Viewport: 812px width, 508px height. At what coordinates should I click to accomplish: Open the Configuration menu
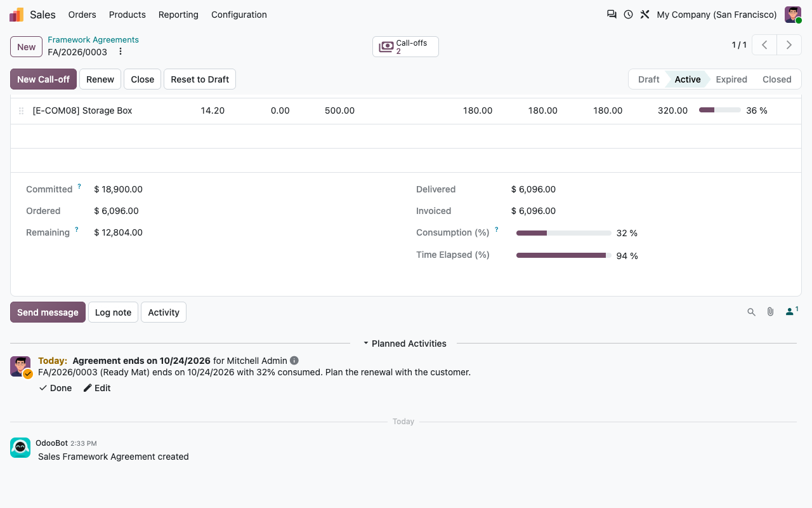click(x=239, y=15)
